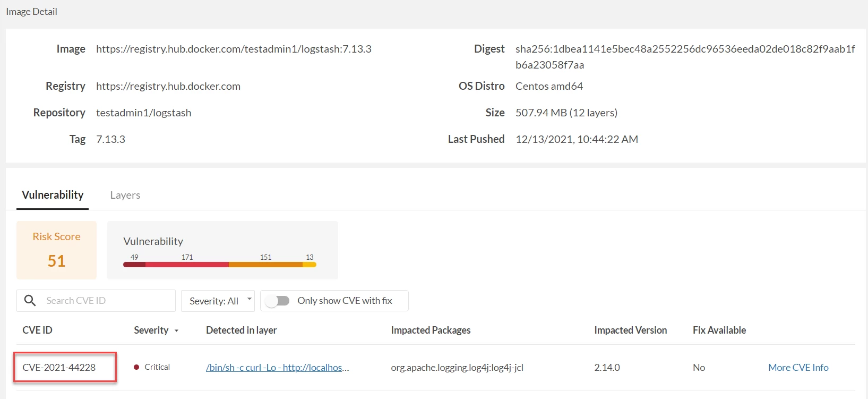Click the Impacted Version column header
Image resolution: width=868 pixels, height=399 pixels.
630,330
